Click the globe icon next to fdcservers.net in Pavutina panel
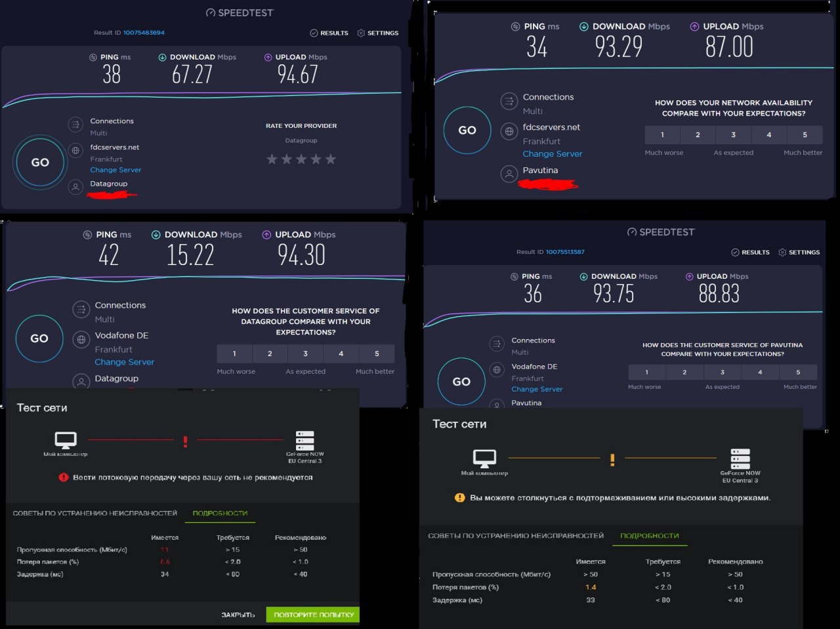Image resolution: width=840 pixels, height=629 pixels. [x=509, y=131]
